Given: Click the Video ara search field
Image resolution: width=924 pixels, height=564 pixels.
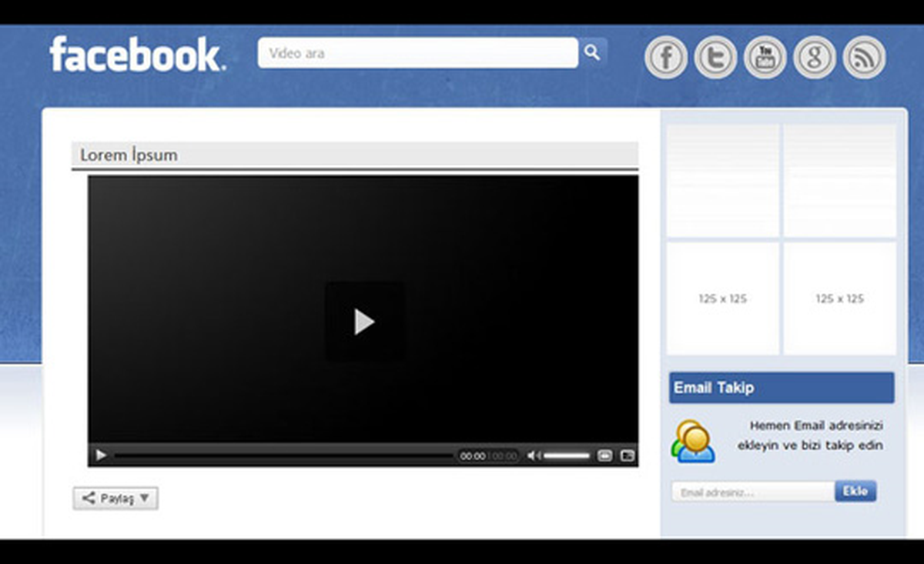Looking at the screenshot, I should click(417, 53).
